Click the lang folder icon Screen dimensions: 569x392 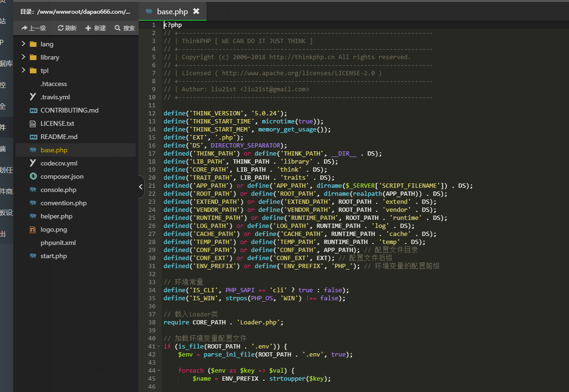(33, 44)
